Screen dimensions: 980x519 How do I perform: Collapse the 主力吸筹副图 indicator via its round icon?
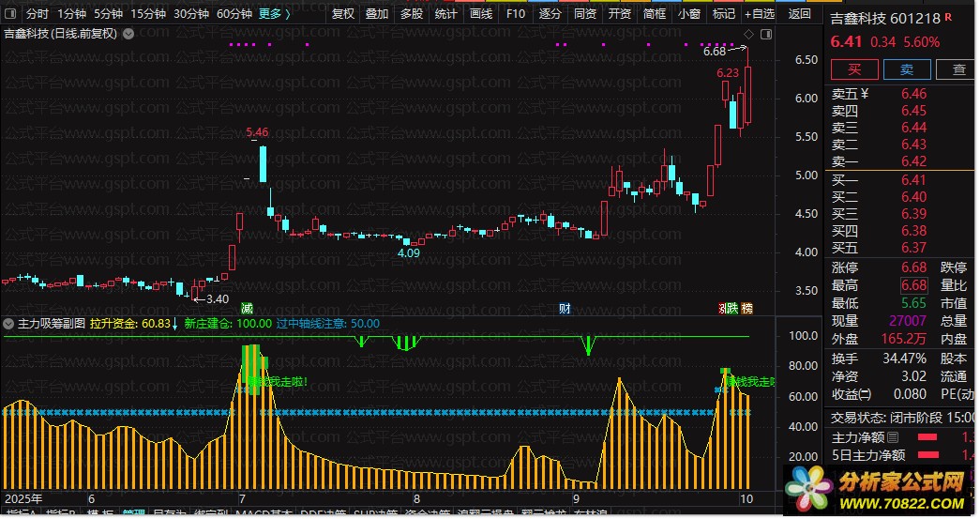(x=8, y=324)
